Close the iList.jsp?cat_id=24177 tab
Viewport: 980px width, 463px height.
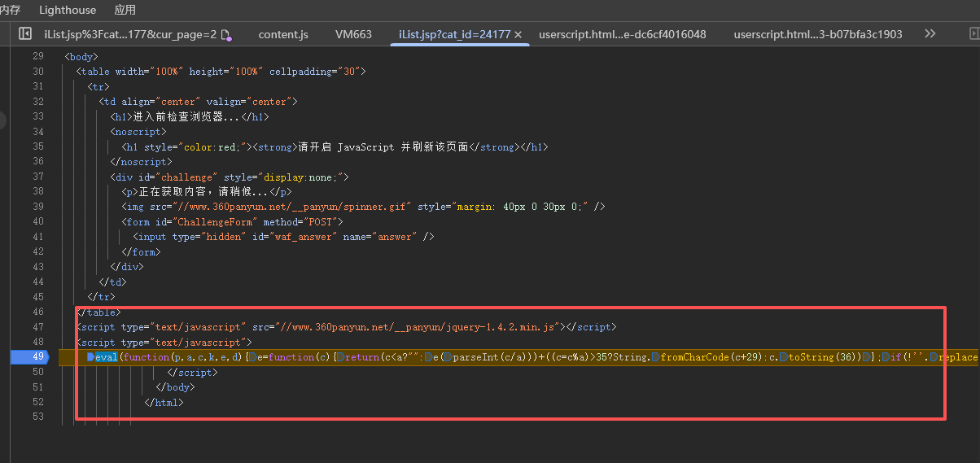tap(518, 35)
